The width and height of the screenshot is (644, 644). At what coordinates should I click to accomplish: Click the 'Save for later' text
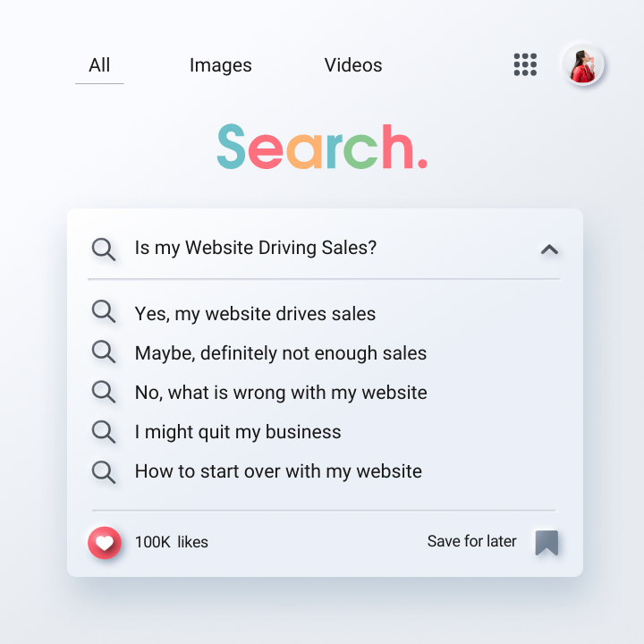(471, 541)
